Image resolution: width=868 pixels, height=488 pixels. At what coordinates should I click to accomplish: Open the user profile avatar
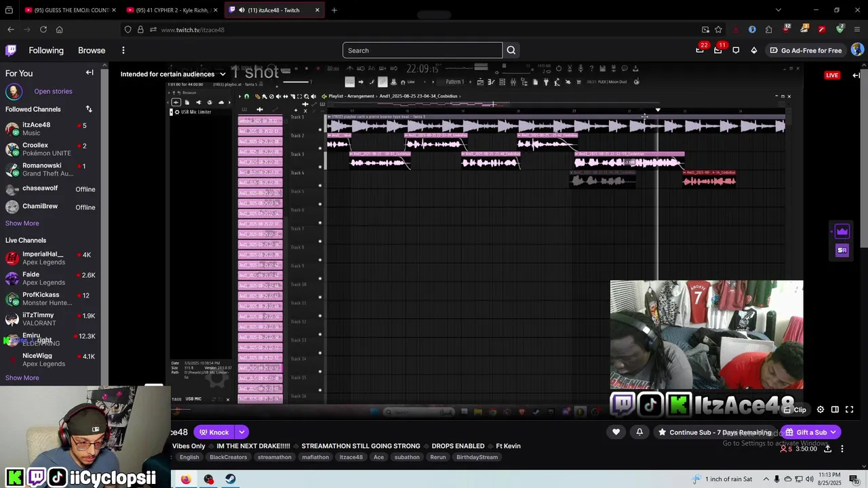(x=857, y=50)
